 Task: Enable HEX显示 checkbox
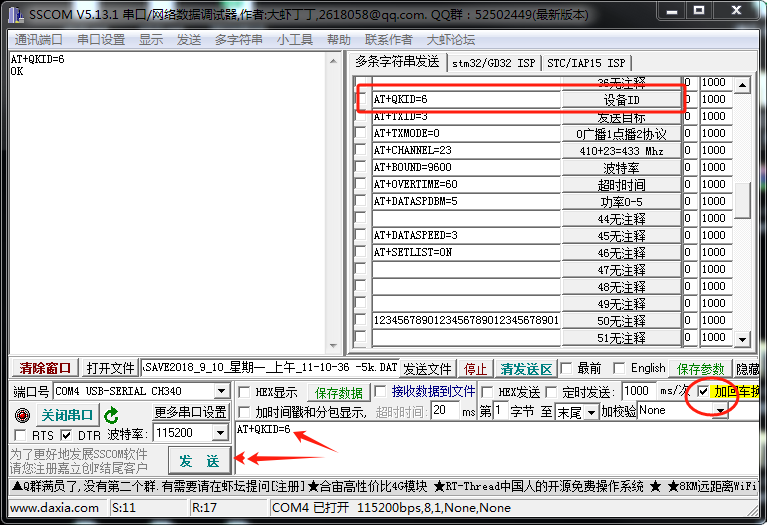pos(244,392)
